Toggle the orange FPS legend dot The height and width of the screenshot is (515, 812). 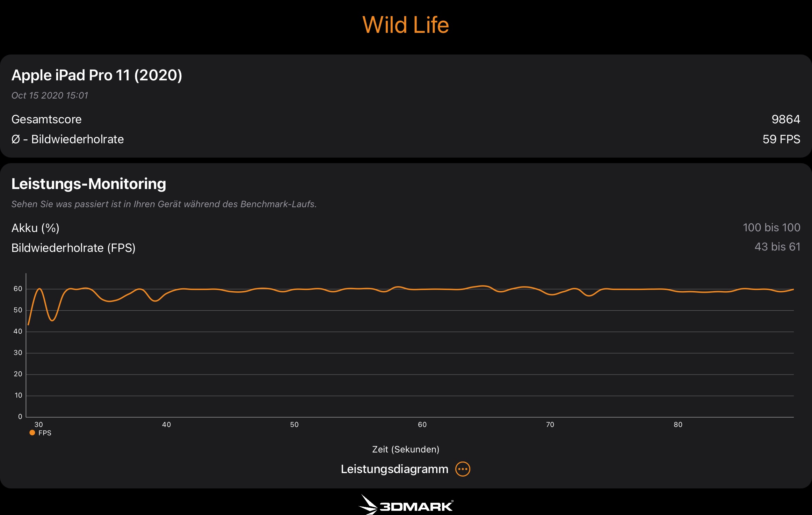coord(32,433)
